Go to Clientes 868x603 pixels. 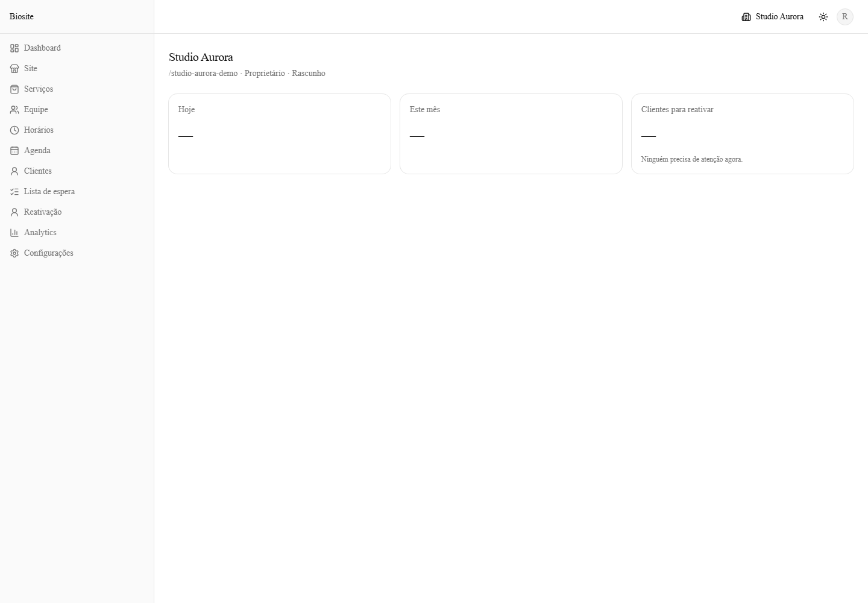click(77, 171)
